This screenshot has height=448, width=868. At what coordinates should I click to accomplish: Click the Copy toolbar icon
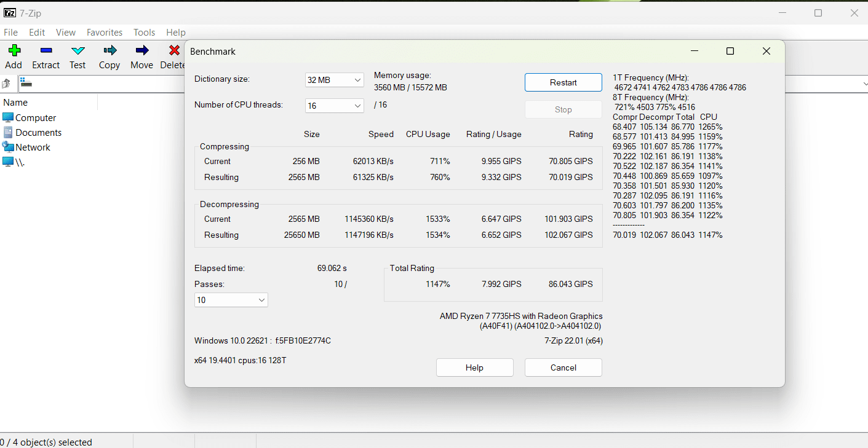(x=109, y=51)
